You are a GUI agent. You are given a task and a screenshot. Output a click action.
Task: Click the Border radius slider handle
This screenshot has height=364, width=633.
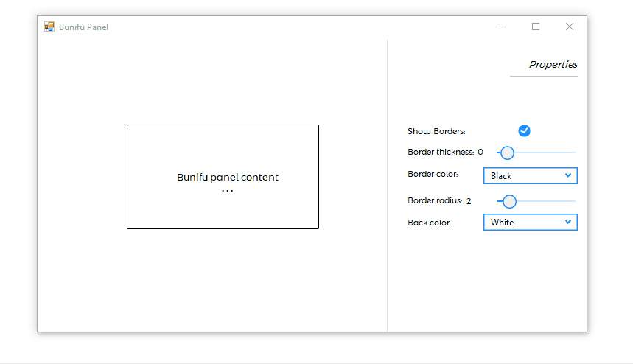click(x=509, y=201)
